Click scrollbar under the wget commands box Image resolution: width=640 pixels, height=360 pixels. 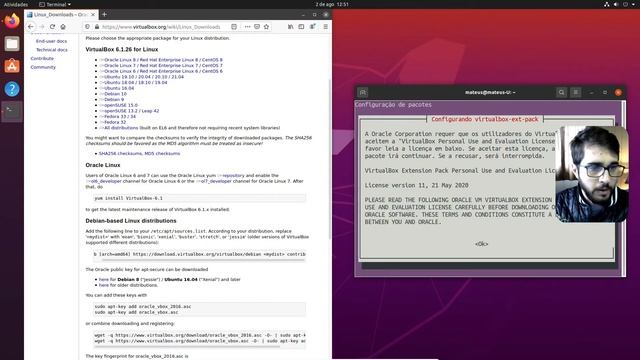point(188,347)
